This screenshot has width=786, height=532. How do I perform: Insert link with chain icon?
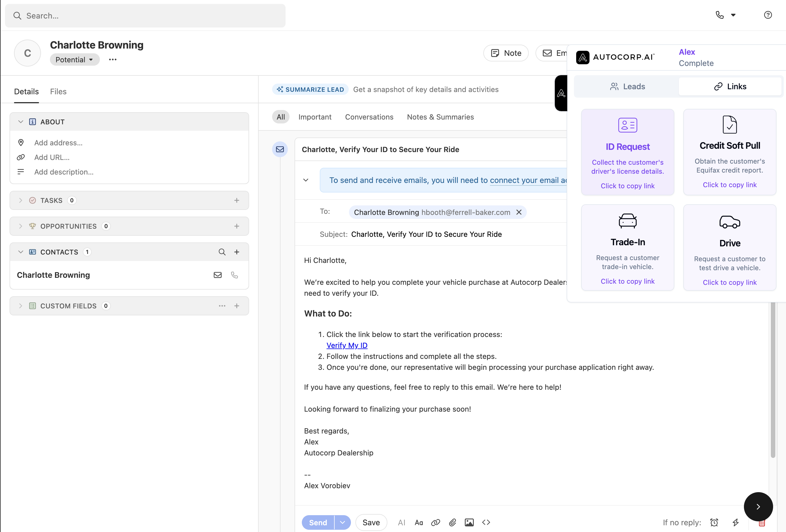tap(436, 522)
